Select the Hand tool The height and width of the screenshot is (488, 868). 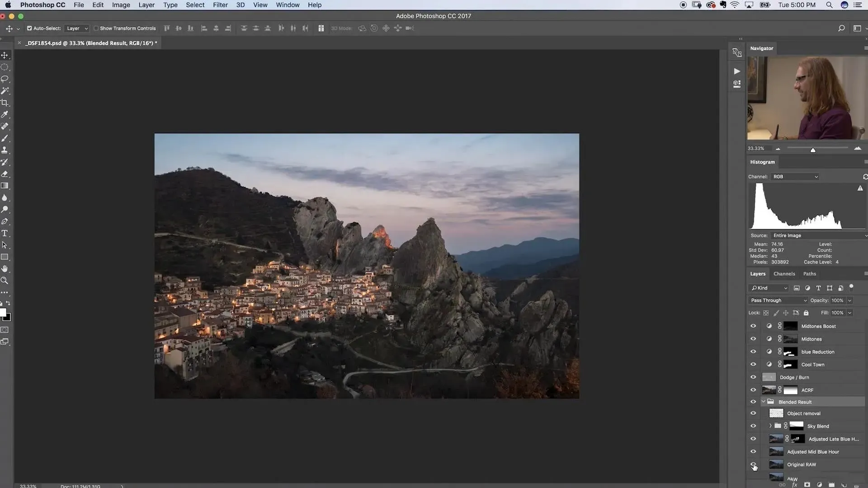tap(5, 269)
